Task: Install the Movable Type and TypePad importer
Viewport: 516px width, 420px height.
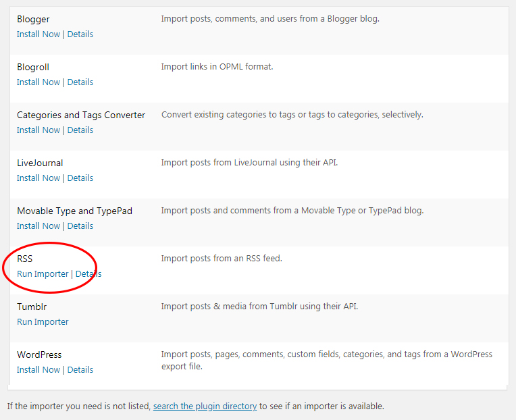Action: pyautogui.click(x=38, y=226)
